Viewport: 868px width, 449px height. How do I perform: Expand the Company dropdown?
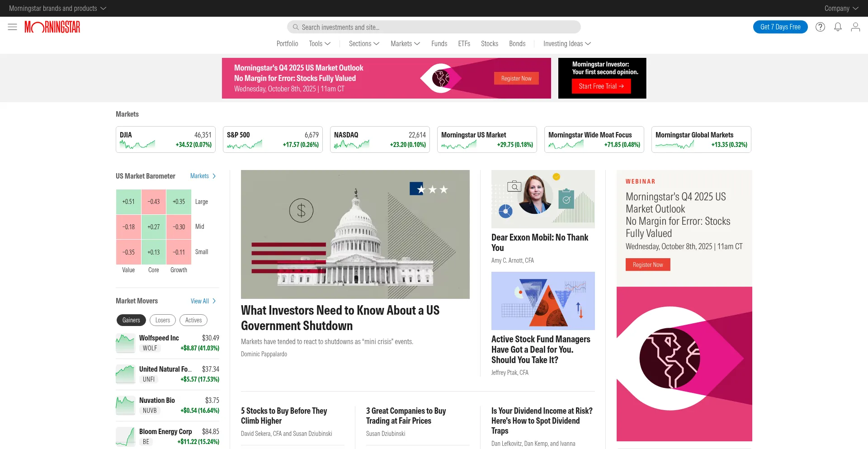(x=841, y=8)
